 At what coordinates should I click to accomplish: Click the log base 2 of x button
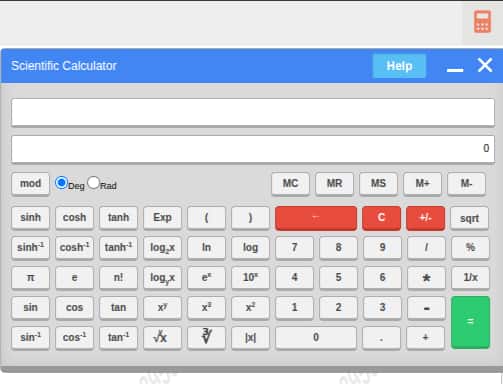point(162,248)
